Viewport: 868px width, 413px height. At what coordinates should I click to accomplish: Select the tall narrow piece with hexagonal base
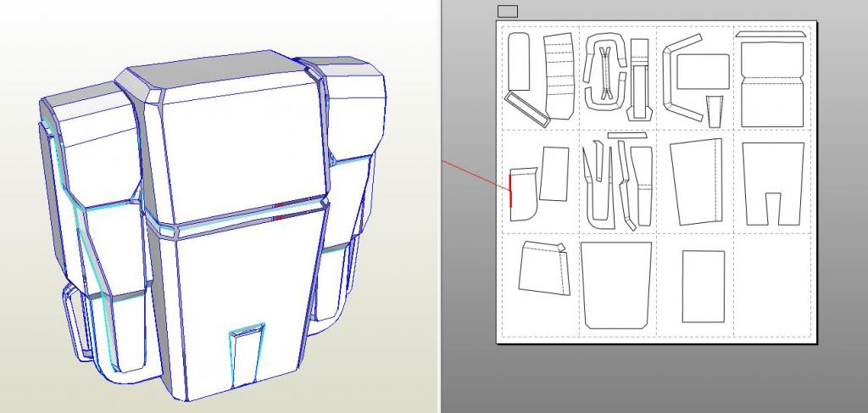(639, 79)
